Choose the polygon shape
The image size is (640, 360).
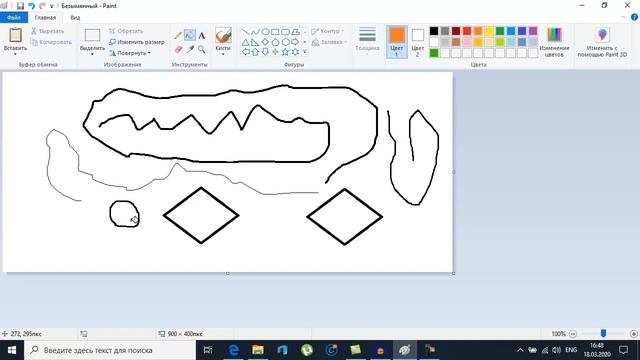coord(295,32)
